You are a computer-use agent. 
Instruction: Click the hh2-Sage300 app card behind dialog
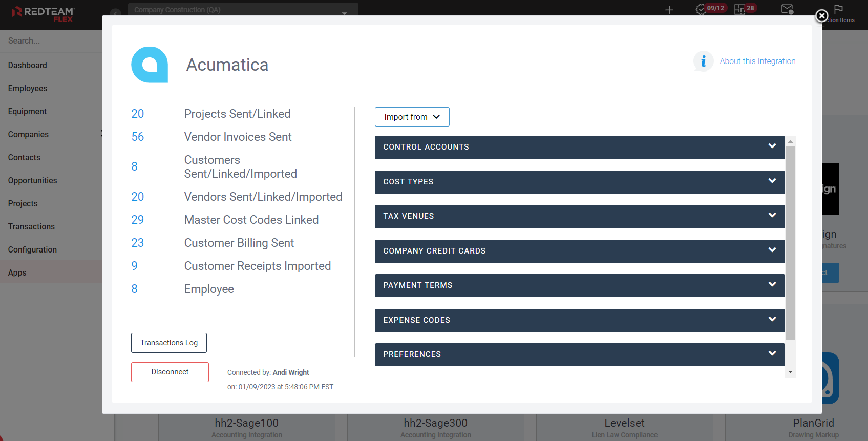point(436,428)
